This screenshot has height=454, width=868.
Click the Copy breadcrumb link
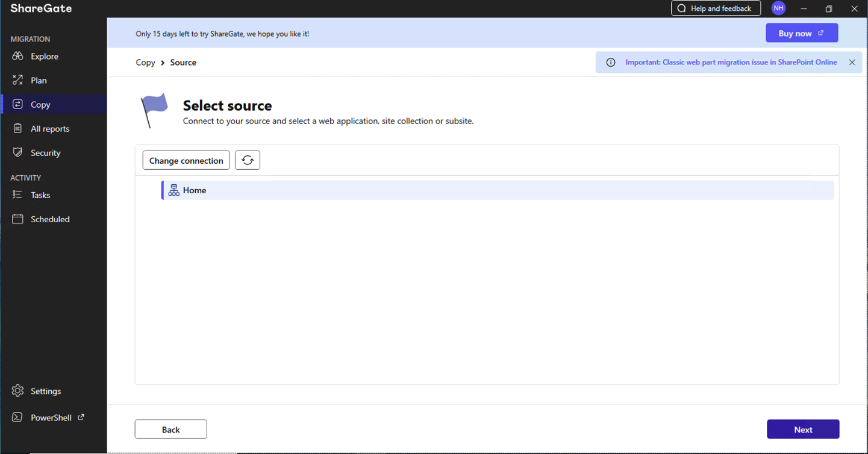(146, 62)
